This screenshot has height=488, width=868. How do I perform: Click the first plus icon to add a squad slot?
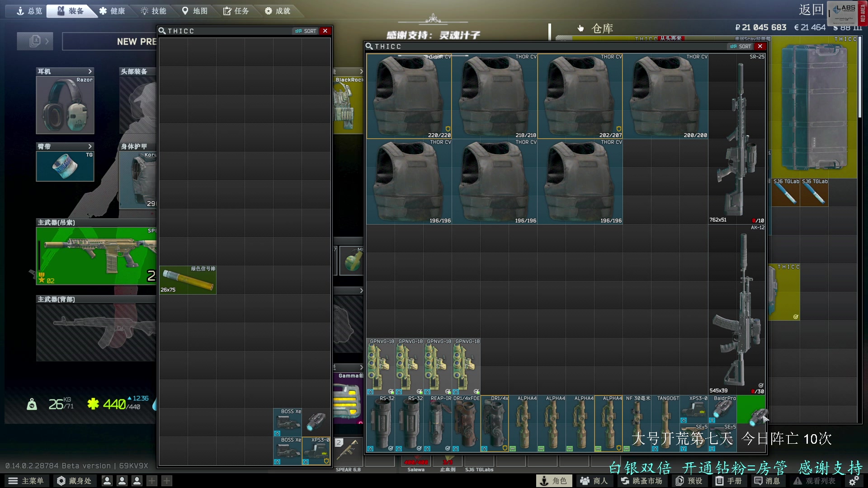(152, 481)
